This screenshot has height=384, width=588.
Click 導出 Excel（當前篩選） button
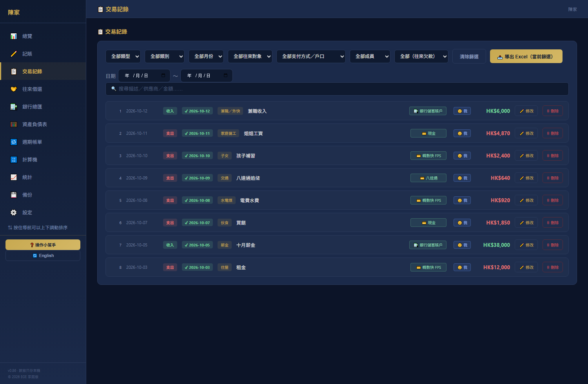[526, 56]
